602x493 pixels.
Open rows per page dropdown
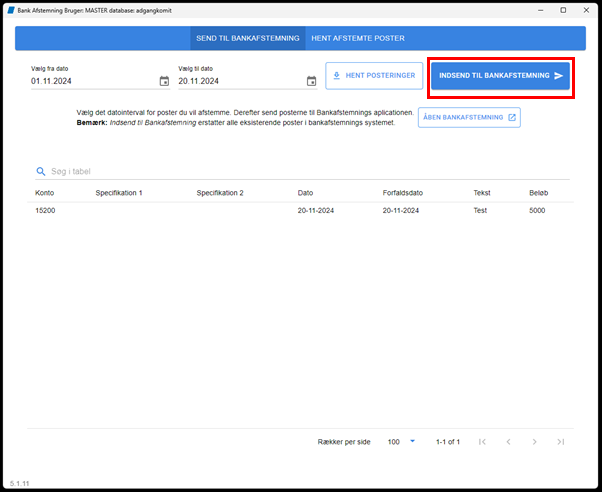click(401, 442)
